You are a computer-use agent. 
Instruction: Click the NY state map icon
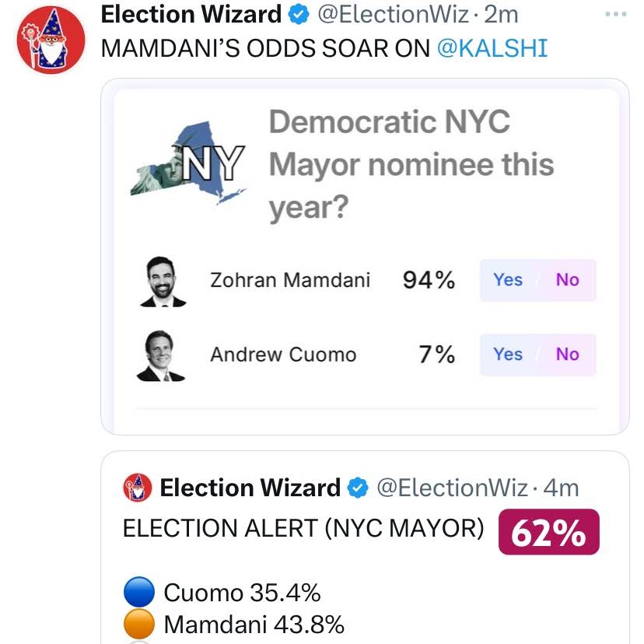[x=189, y=163]
